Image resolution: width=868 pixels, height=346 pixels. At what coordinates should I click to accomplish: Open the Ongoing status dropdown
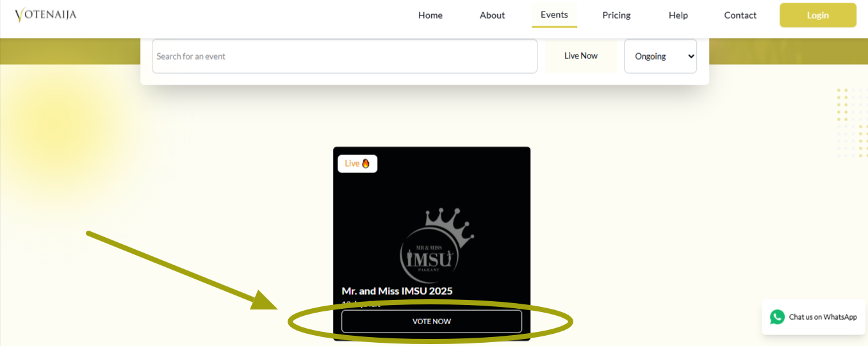(x=660, y=56)
